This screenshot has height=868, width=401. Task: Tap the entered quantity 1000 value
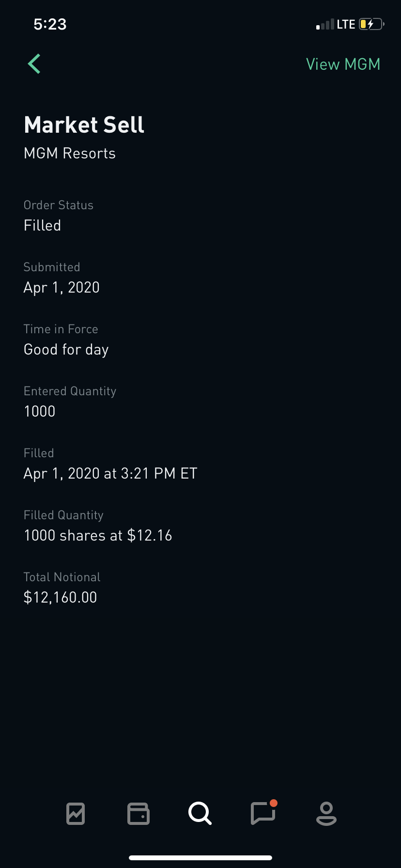40,412
